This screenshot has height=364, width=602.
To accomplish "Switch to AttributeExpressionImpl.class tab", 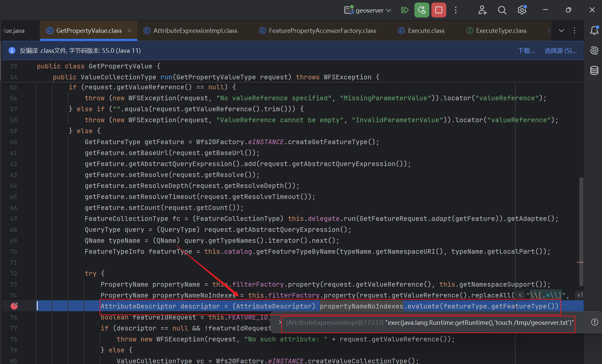I will coord(195,31).
